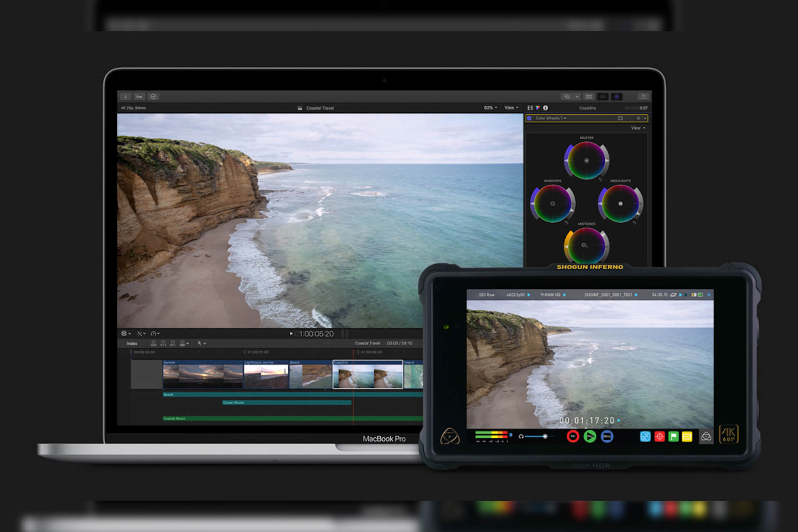Expand the layout dropdown arrow beside workspace icon
Image resolution: width=798 pixels, height=532 pixels.
(577, 96)
